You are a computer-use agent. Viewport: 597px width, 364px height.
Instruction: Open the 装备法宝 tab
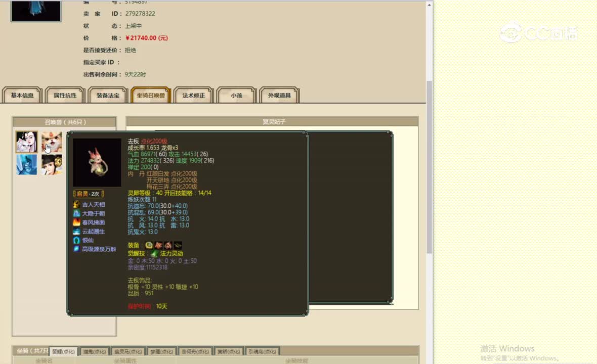pyautogui.click(x=108, y=96)
